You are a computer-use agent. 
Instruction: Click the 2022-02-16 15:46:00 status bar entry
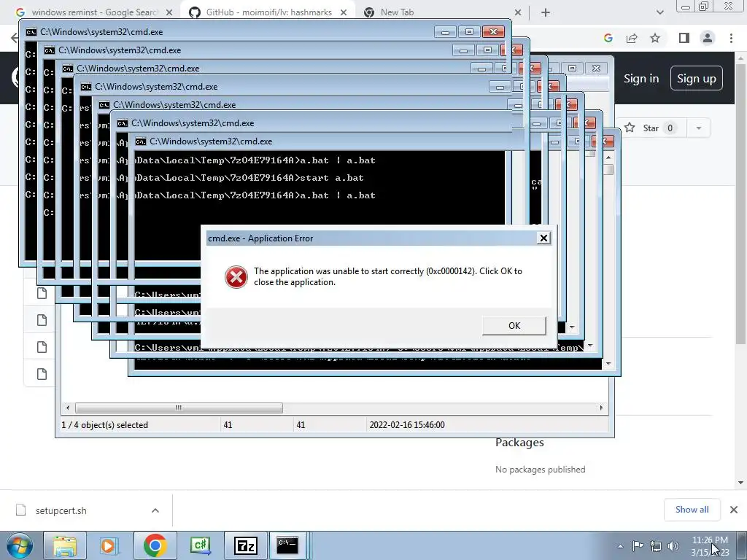click(x=407, y=425)
